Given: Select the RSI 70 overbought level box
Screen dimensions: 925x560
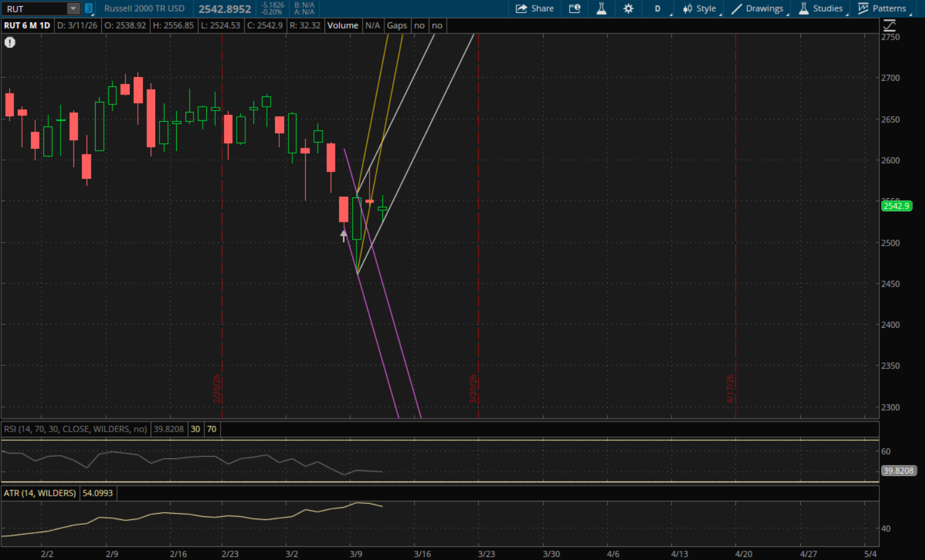Looking at the screenshot, I should (212, 429).
